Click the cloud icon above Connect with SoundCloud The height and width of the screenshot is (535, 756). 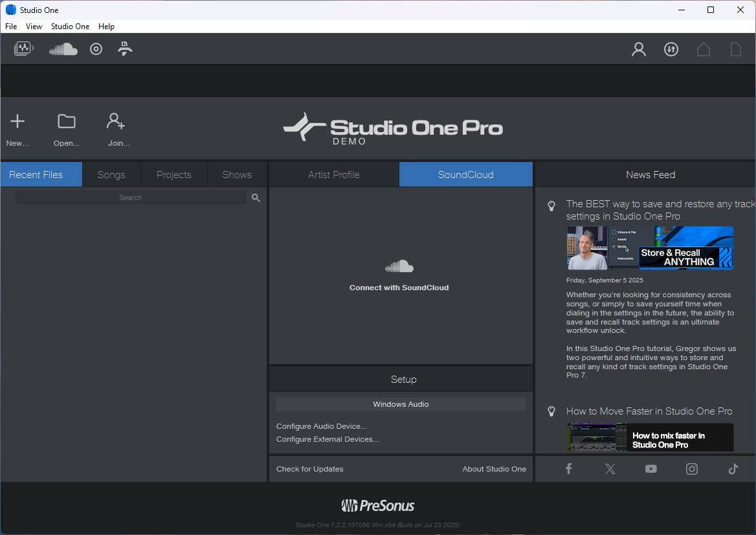coord(399,266)
